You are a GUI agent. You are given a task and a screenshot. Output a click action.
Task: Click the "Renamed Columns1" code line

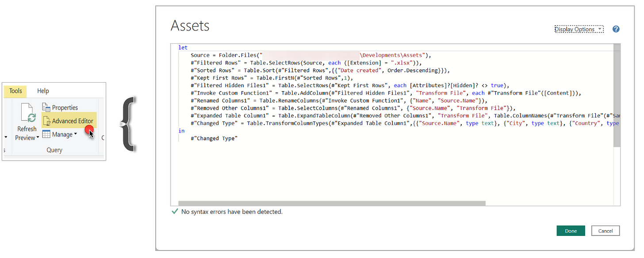339,101
